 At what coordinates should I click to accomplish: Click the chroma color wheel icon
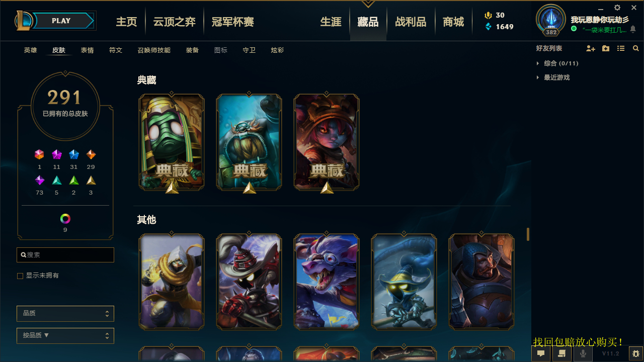65,219
